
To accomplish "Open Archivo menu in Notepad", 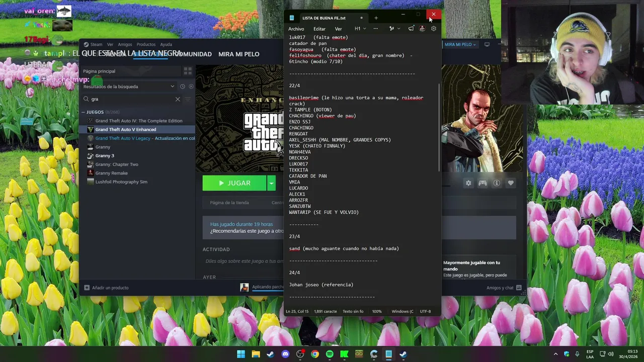I will point(296,29).
